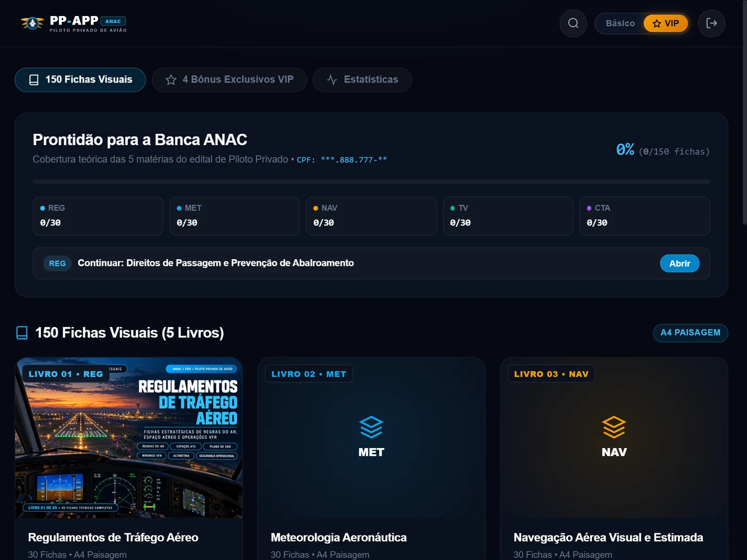Screen dimensions: 747x560
Task: Click the PP-APP winged logo icon
Action: (x=33, y=23)
